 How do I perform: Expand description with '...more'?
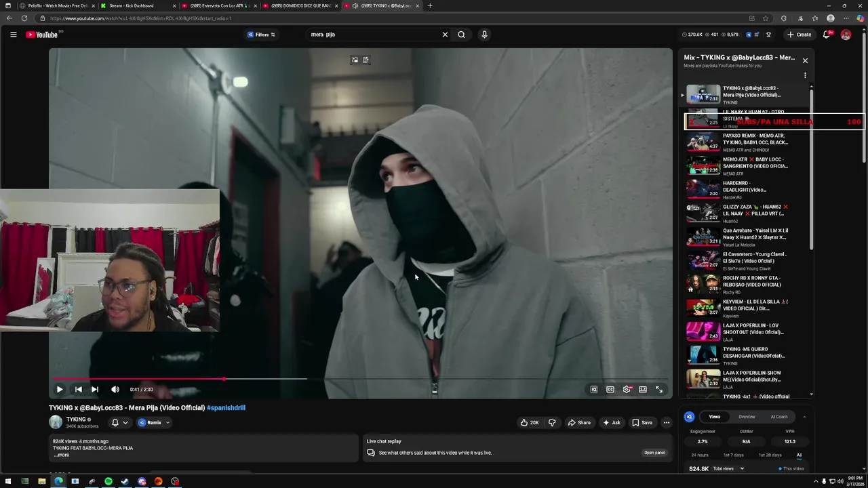[62, 455]
